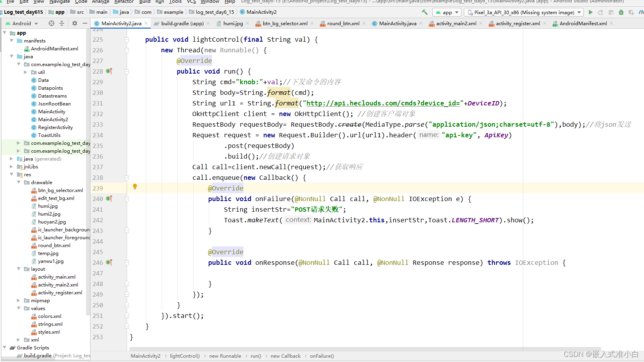Close the btn_bg_selector.xml tab
Viewport: 644px width, 362px height.
tap(312, 23)
